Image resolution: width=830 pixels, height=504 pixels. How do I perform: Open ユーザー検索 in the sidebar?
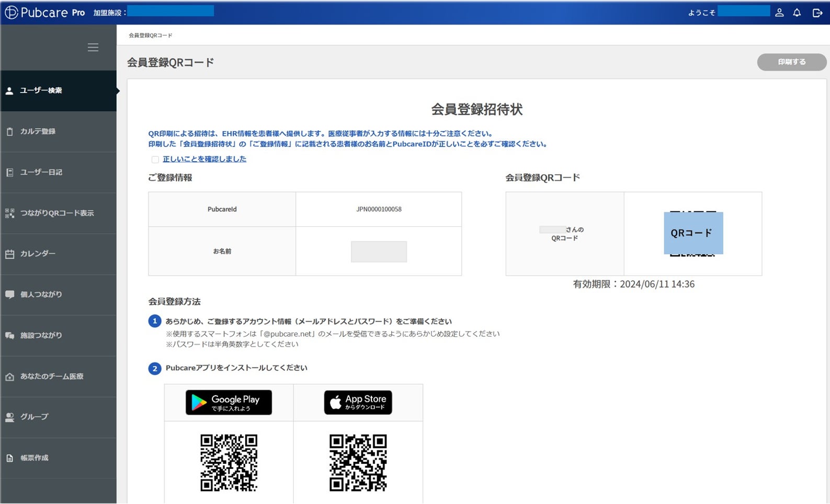(59, 91)
